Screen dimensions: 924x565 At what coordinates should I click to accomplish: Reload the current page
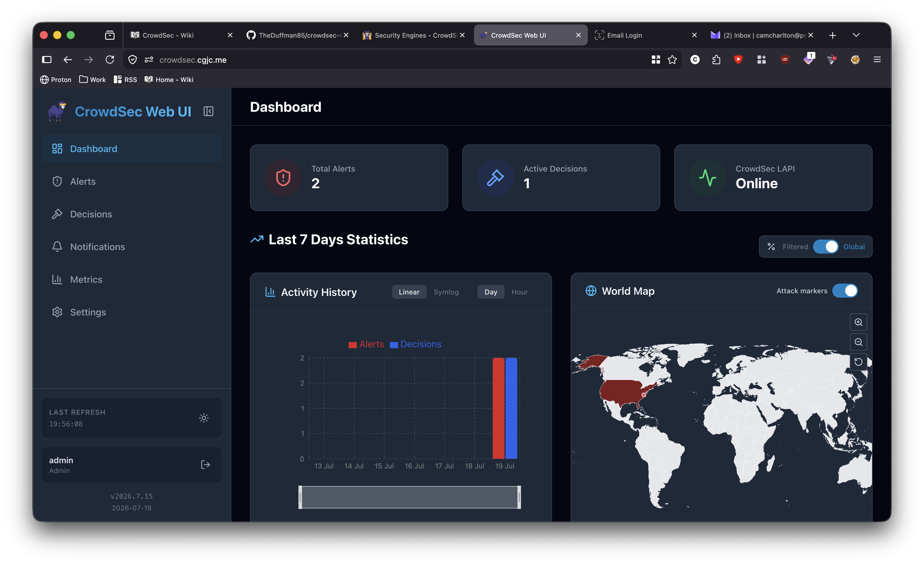pyautogui.click(x=110, y=60)
